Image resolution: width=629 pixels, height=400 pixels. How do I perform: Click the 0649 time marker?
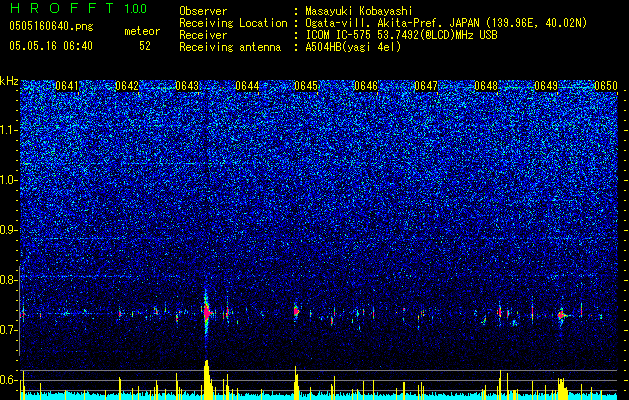546,86
